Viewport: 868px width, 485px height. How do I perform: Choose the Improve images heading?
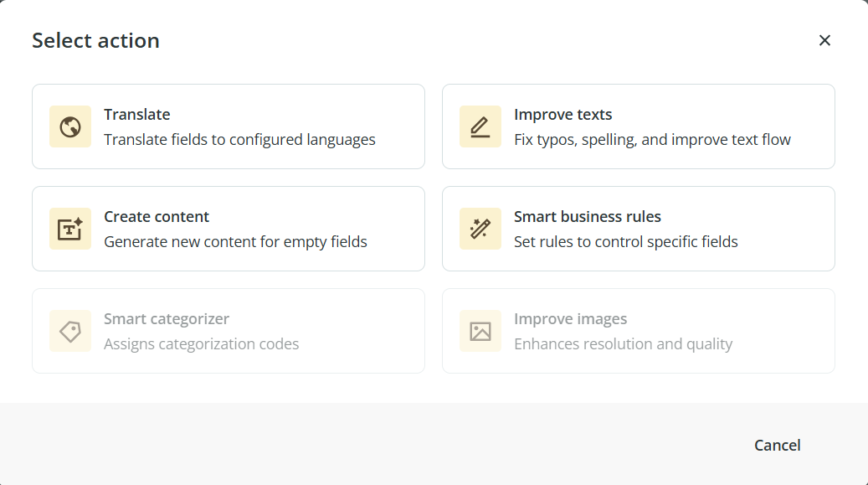[570, 319]
